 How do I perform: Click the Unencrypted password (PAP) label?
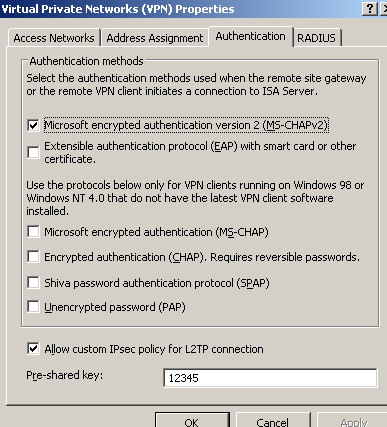(115, 307)
